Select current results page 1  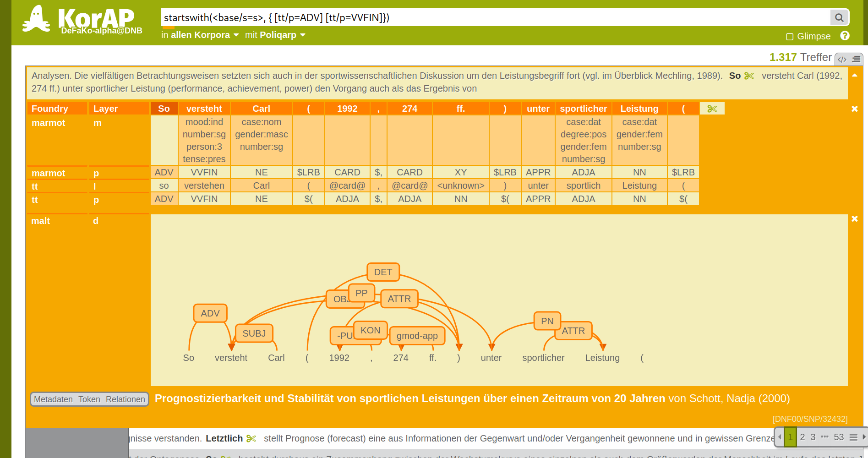pos(790,437)
